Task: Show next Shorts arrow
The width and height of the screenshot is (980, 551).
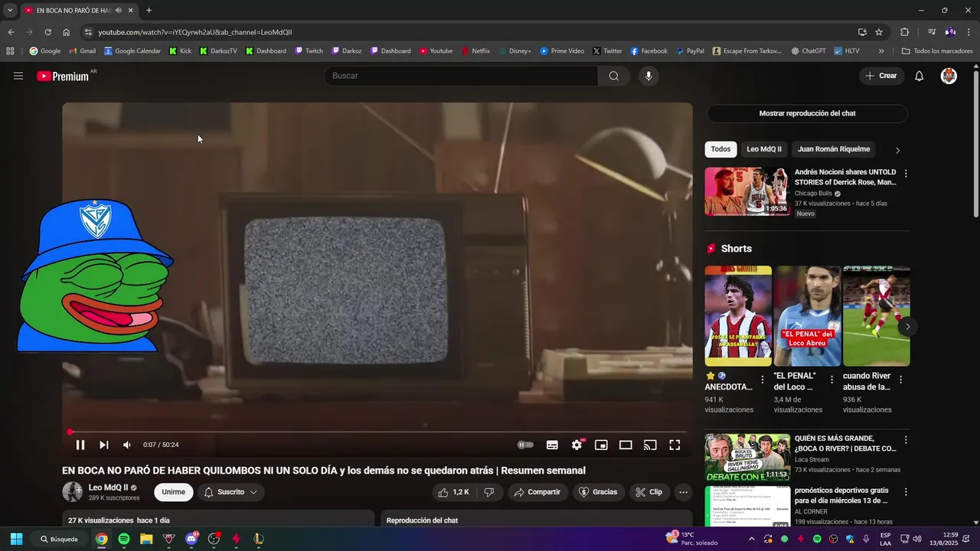Action: coord(907,327)
